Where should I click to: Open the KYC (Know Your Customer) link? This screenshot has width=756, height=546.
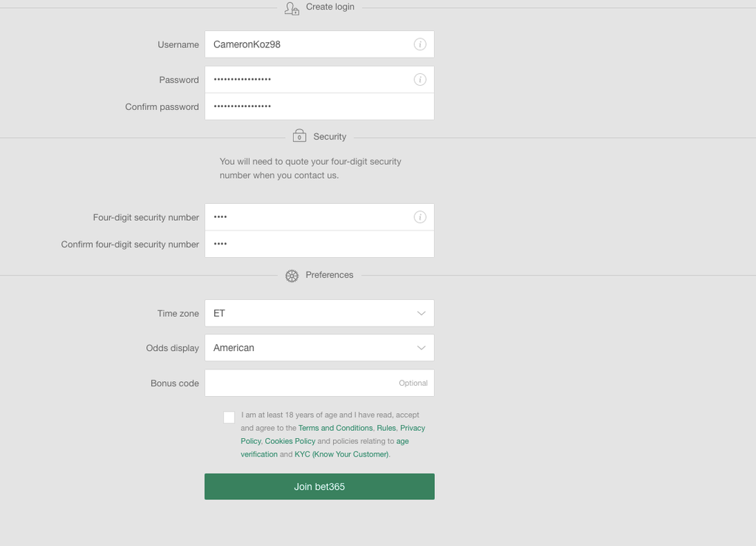[341, 454]
